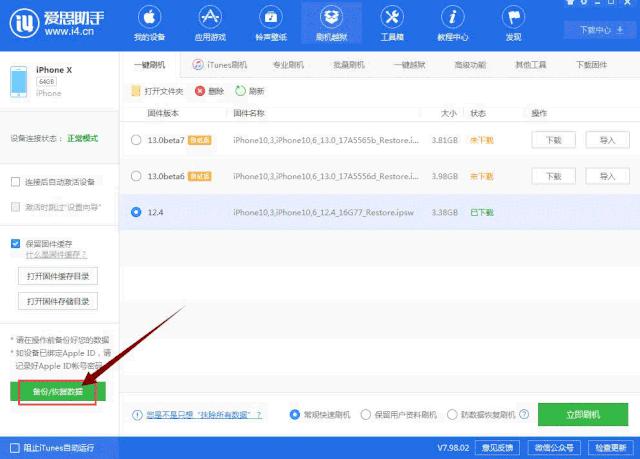The height and width of the screenshot is (459, 640).
Task: Click the 12.4 Restore.ipsw firmware name
Action: point(323,212)
